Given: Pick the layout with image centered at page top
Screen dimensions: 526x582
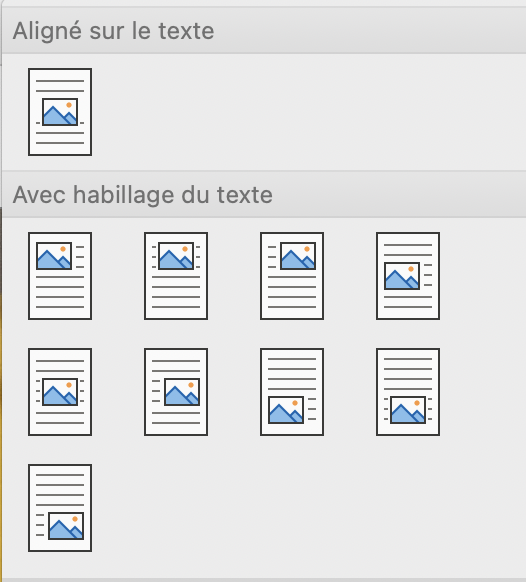Looking at the screenshot, I should tap(176, 276).
